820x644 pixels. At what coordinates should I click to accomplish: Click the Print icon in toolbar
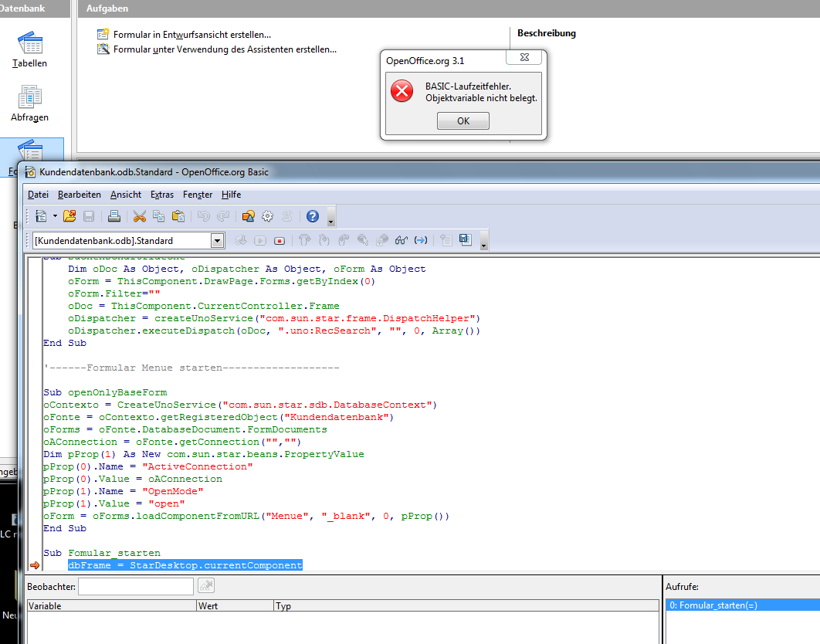[114, 216]
